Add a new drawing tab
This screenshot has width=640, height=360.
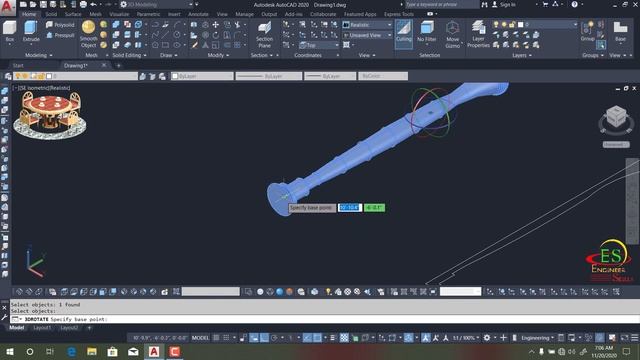(118, 65)
